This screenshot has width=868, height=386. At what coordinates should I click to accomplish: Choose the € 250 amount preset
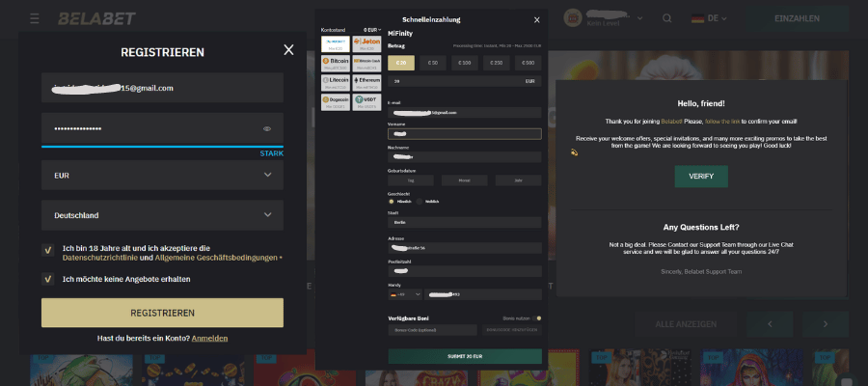click(496, 63)
